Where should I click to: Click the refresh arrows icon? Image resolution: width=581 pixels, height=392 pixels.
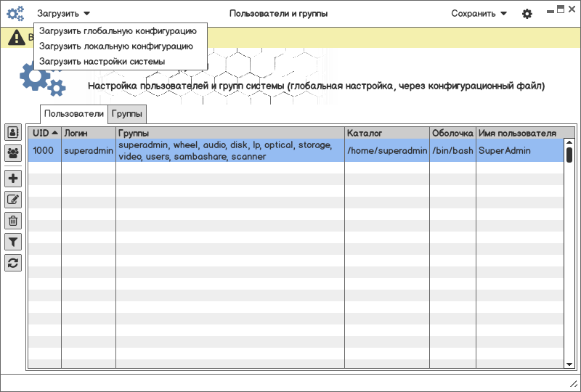coord(13,263)
